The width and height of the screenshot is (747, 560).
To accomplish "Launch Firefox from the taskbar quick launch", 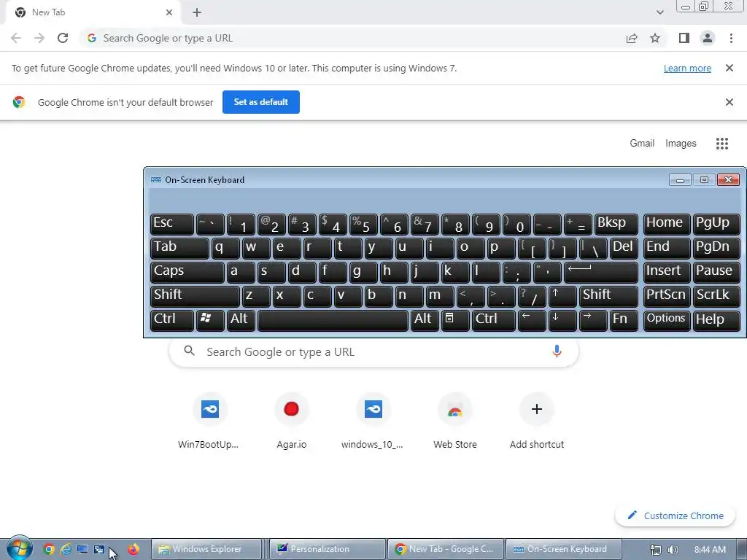I will (x=133, y=549).
